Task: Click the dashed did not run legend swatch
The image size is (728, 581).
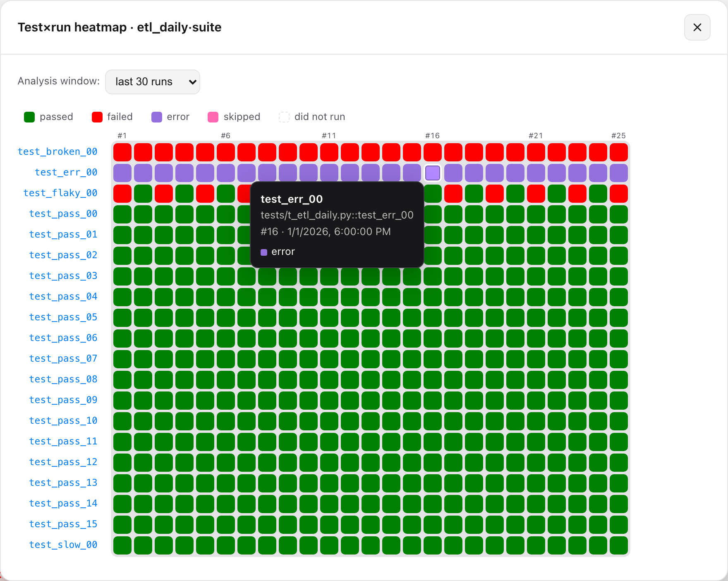Action: pyautogui.click(x=284, y=117)
